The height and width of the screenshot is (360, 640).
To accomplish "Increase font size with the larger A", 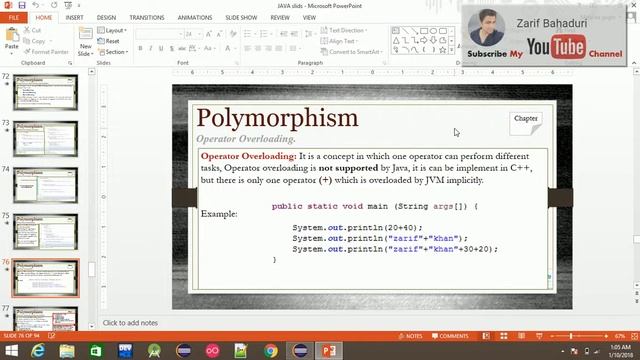I will click(x=209, y=34).
